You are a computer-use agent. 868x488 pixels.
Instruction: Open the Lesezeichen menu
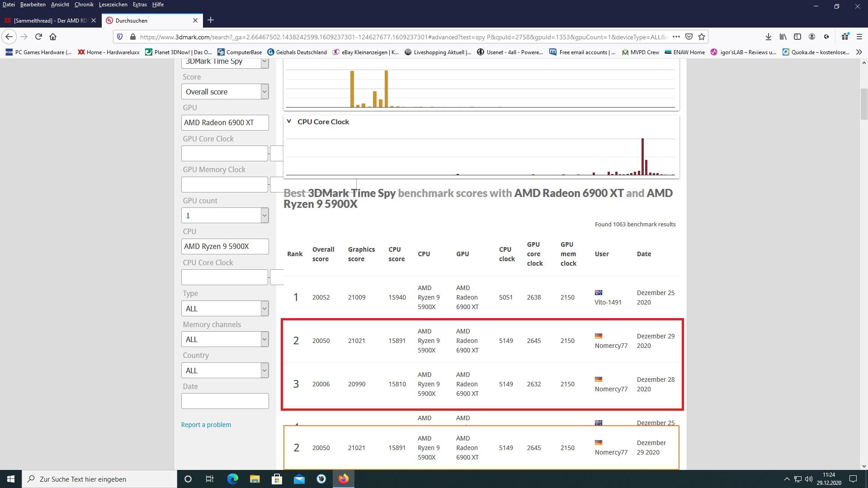(x=113, y=5)
